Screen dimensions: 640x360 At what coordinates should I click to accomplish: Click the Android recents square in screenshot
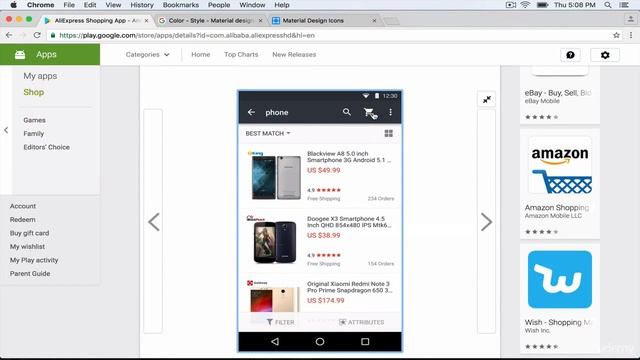365,341
